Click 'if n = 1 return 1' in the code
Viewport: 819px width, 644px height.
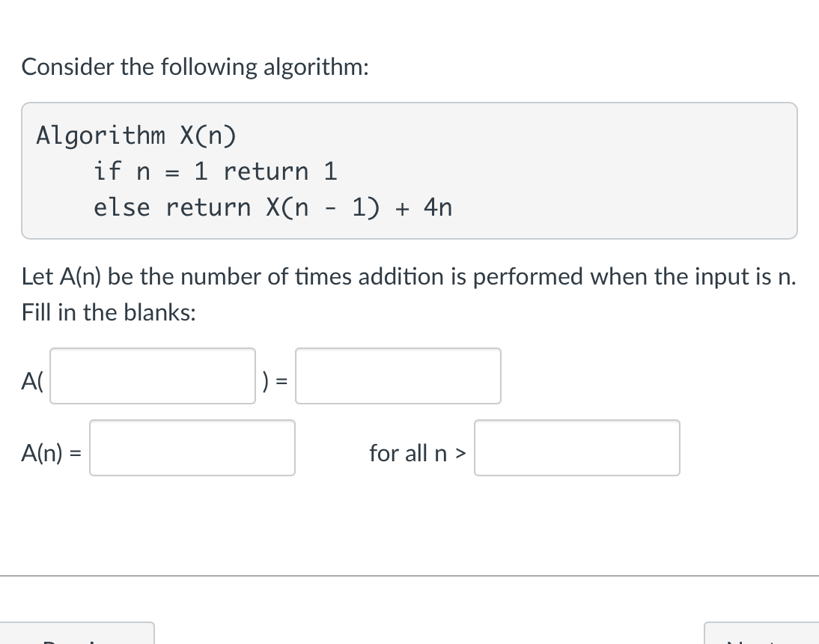click(x=216, y=171)
